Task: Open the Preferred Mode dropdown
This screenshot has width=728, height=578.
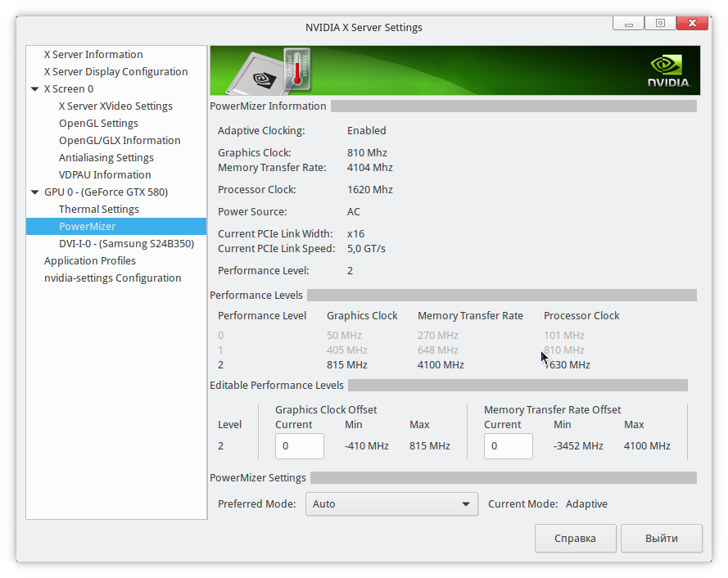Action: 391,504
